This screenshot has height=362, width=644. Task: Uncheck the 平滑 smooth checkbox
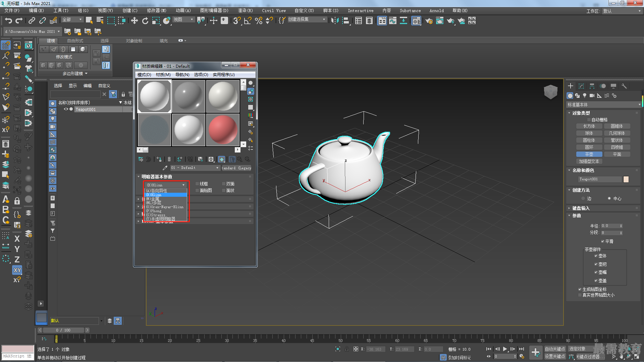click(603, 241)
